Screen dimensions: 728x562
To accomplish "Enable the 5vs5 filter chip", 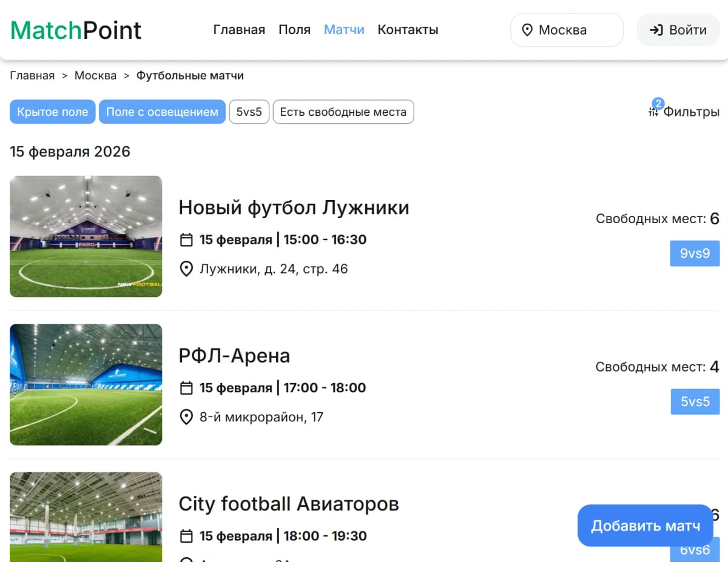I will tap(249, 112).
